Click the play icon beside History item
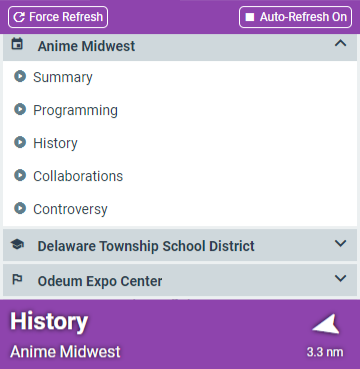Image resolution: width=360 pixels, height=369 pixels. [x=20, y=142]
